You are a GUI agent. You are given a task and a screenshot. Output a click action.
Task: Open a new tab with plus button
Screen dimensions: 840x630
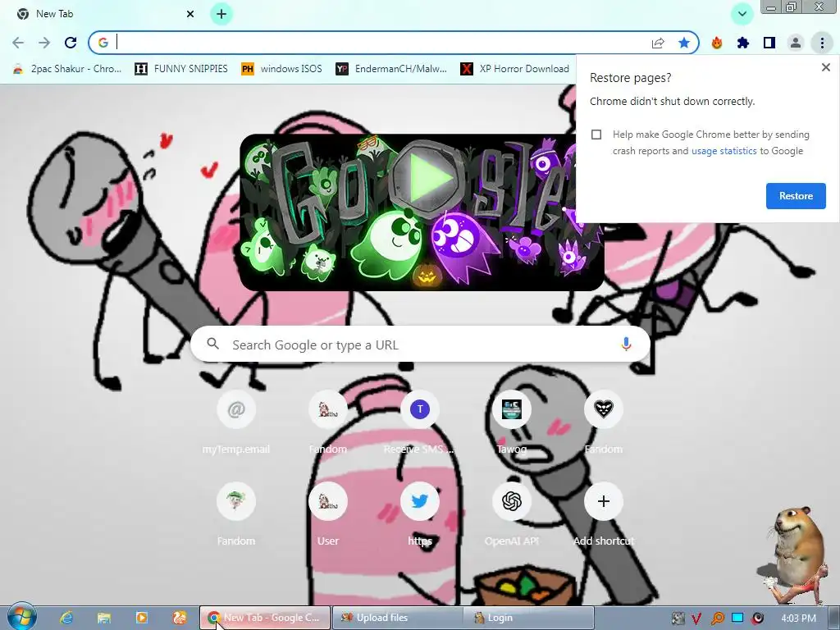click(221, 14)
